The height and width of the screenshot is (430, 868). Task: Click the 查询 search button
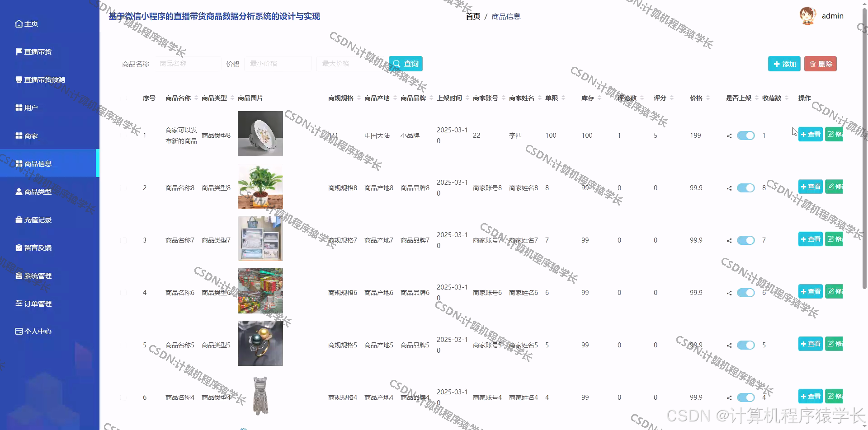point(406,64)
